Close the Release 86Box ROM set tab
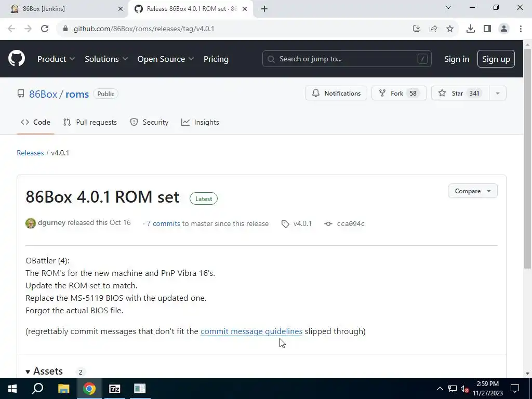Viewport: 532px width, 399px height. pos(245,9)
